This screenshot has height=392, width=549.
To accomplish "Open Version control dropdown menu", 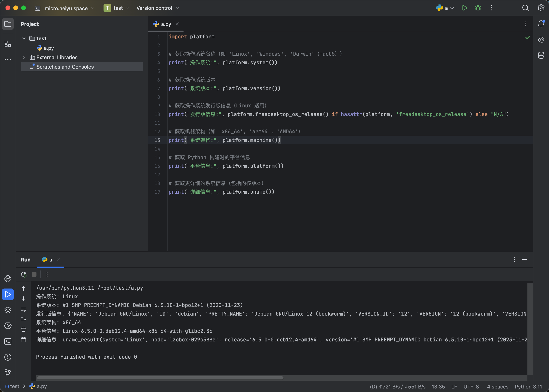I will (x=158, y=8).
